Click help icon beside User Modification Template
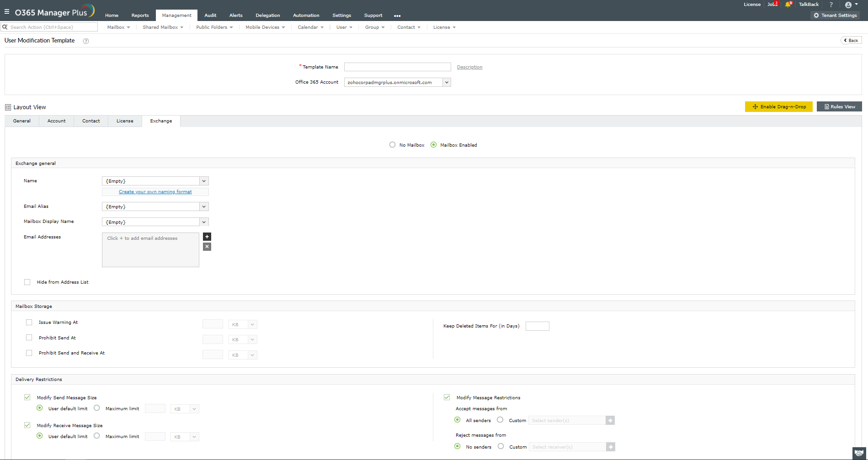Viewport: 868px width, 460px height. (x=86, y=41)
